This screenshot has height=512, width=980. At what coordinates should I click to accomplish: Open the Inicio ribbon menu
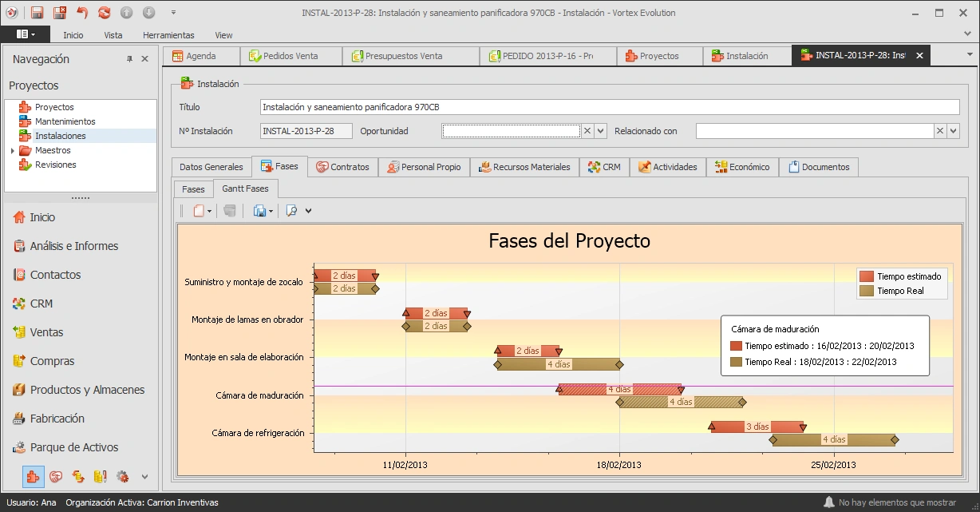coord(73,35)
